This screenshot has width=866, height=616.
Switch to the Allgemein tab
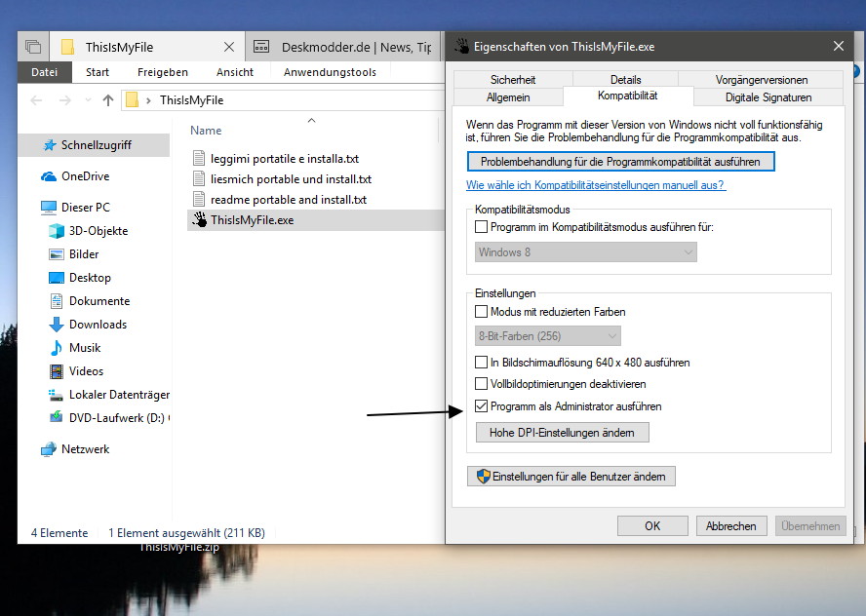(x=508, y=97)
